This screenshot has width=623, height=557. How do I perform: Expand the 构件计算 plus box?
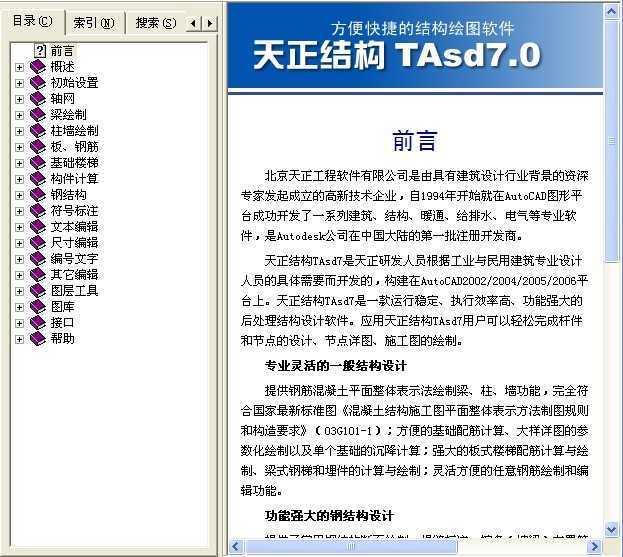tap(19, 179)
